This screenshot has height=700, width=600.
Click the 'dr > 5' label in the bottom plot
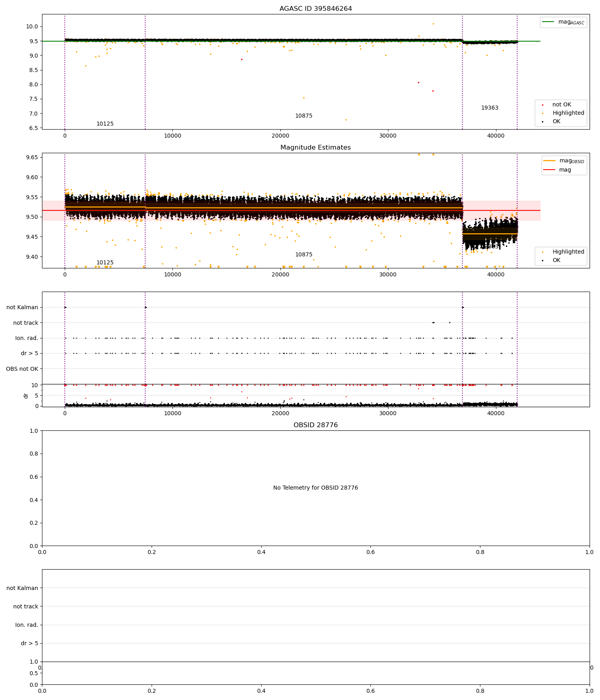click(30, 643)
